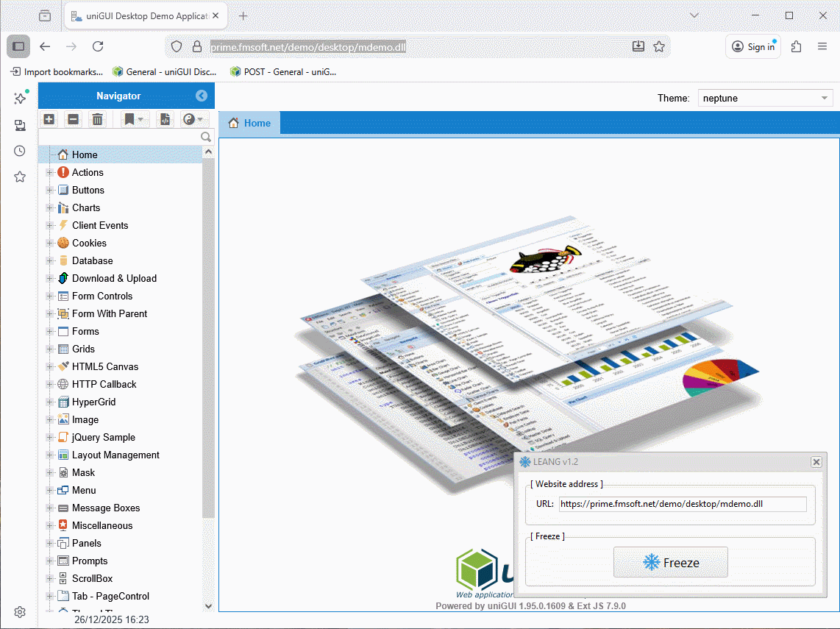Click the search magnifier icon in Navigator

click(x=206, y=137)
